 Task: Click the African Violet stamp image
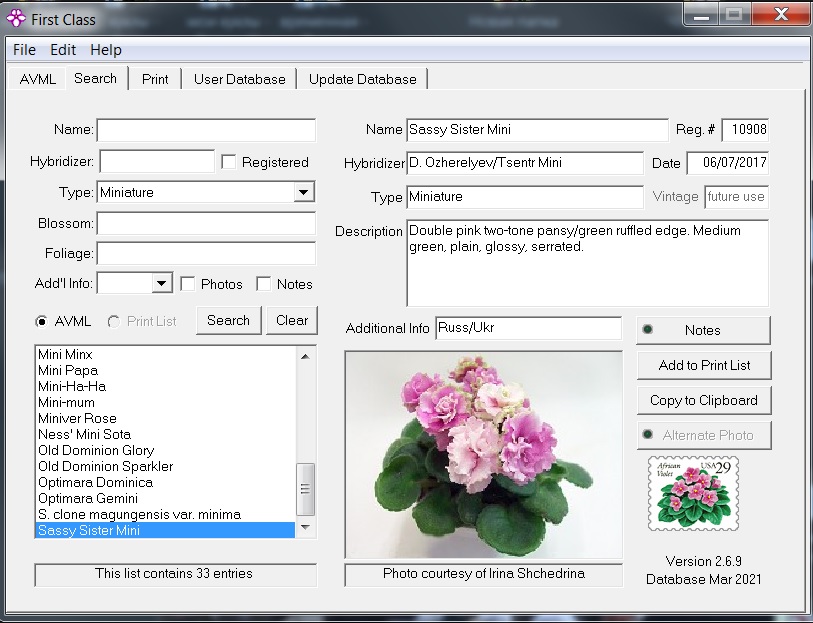pos(693,493)
